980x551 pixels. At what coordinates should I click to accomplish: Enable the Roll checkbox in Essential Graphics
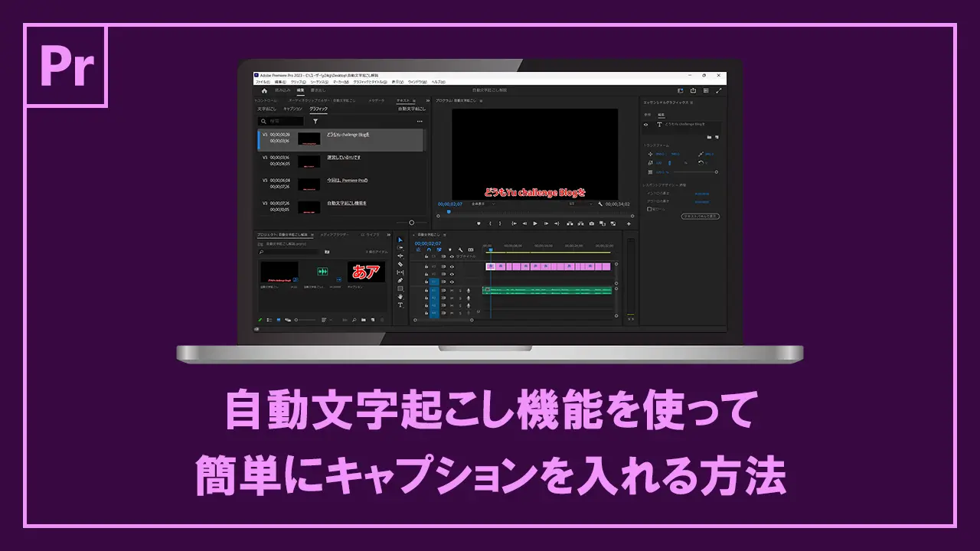pyautogui.click(x=648, y=209)
